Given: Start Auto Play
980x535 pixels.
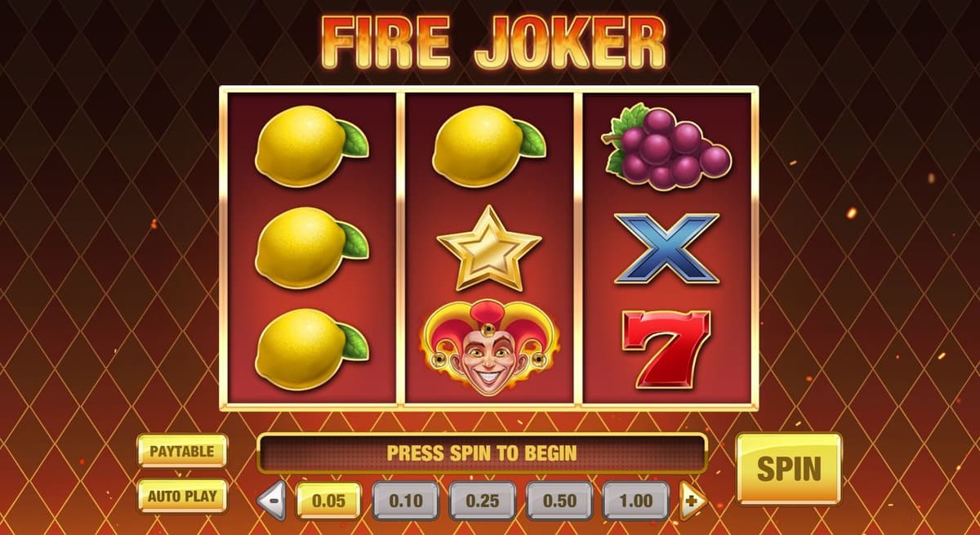Looking at the screenshot, I should pos(182,495).
